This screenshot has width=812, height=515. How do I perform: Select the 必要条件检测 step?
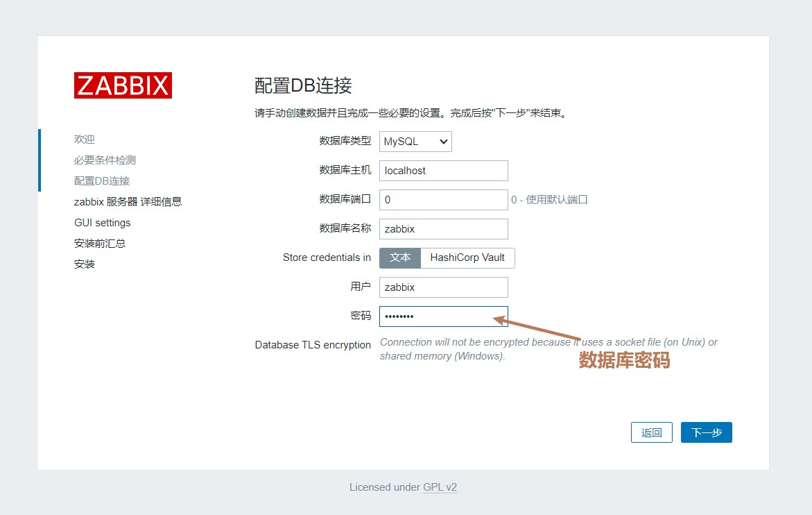click(x=105, y=160)
